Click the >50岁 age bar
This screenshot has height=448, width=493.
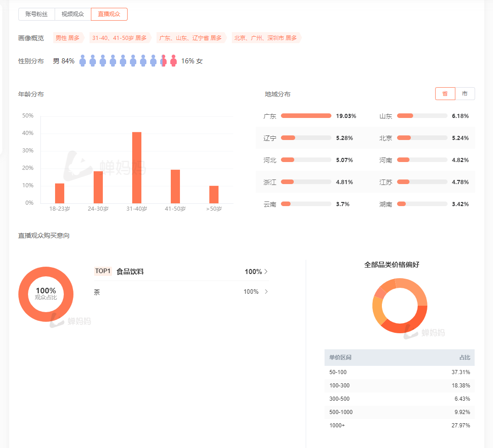click(x=214, y=194)
